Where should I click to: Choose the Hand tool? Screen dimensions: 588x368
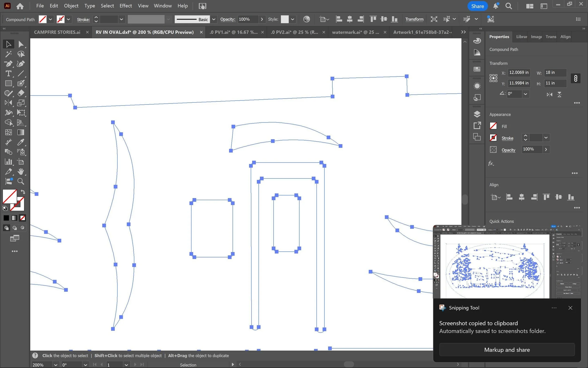click(x=21, y=172)
